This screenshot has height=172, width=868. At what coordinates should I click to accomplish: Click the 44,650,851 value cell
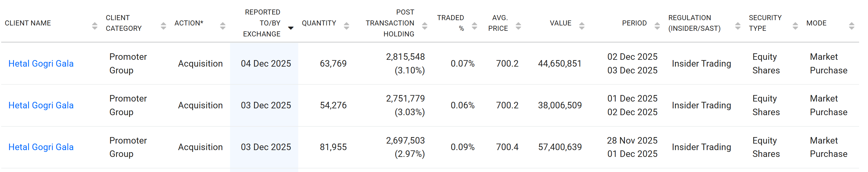pyautogui.click(x=560, y=64)
